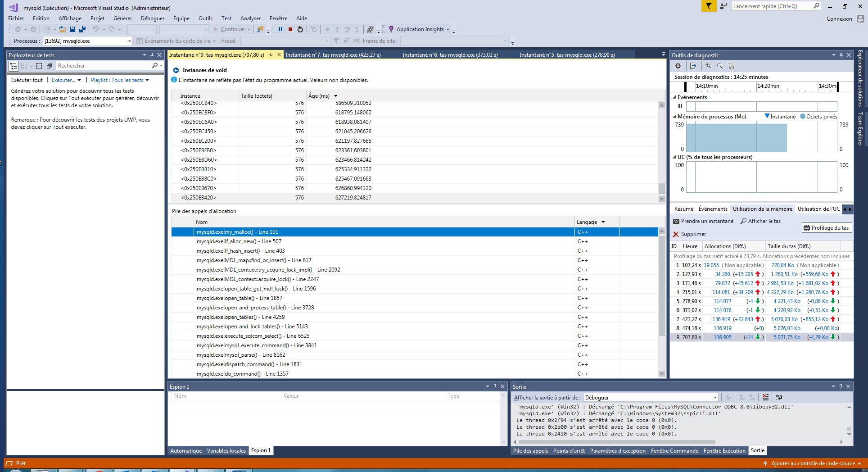Click Prendre un instantané button
868x472 pixels.
[703, 221]
